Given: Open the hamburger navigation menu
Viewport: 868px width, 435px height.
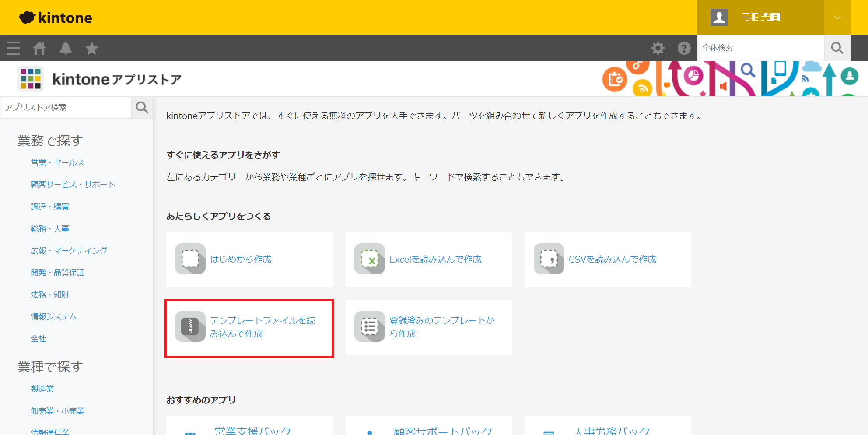Looking at the screenshot, I should click(x=13, y=48).
